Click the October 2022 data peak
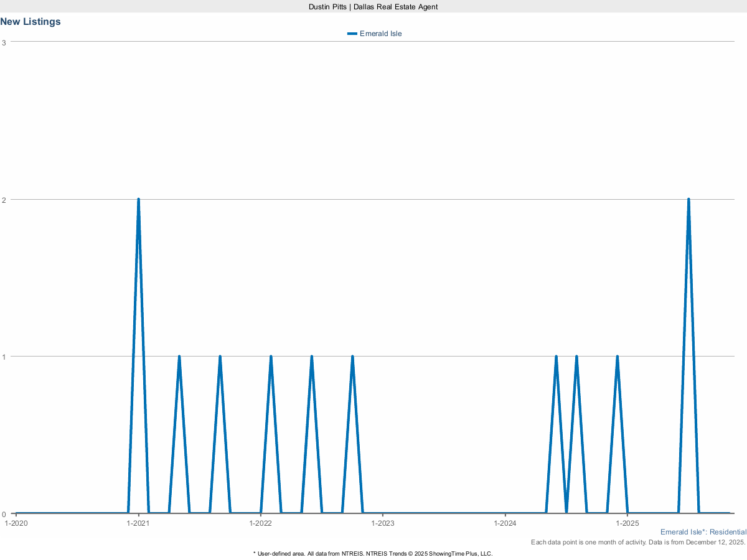This screenshot has height=560, width=747. 352,357
